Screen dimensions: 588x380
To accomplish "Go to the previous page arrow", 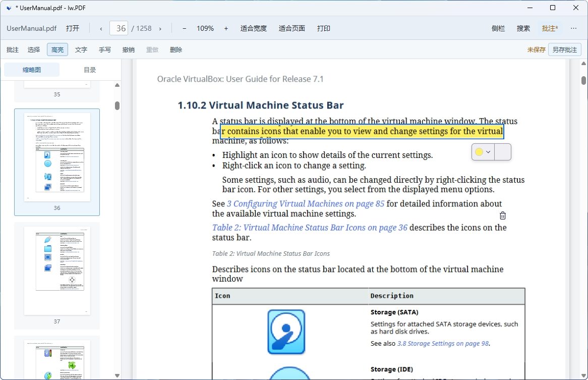I will [101, 28].
